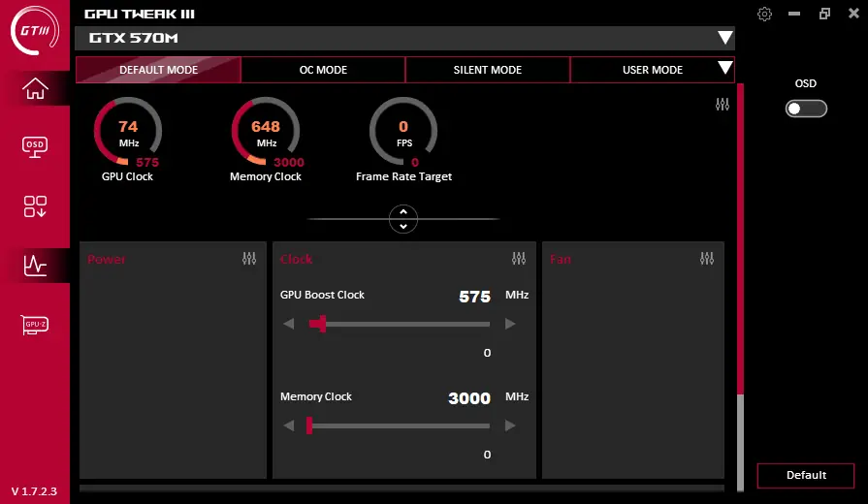The height and width of the screenshot is (504, 868).
Task: Open Clock panel settings icon
Action: click(519, 259)
